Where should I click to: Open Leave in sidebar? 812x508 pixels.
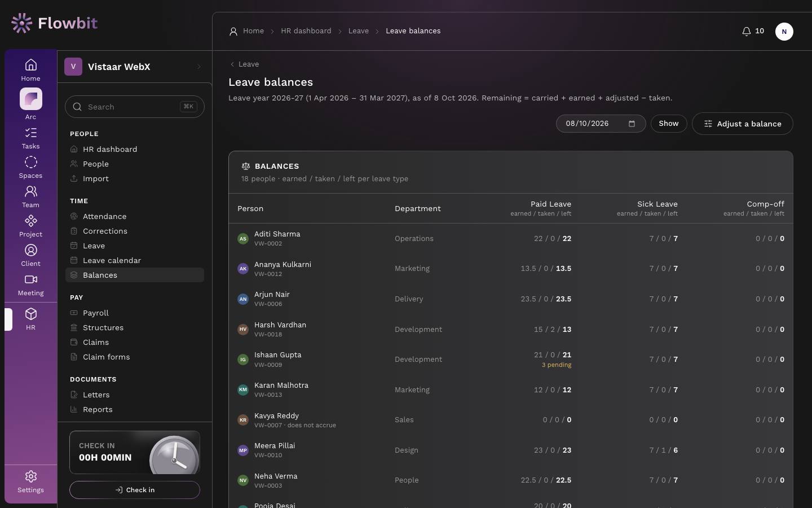(x=135, y=246)
